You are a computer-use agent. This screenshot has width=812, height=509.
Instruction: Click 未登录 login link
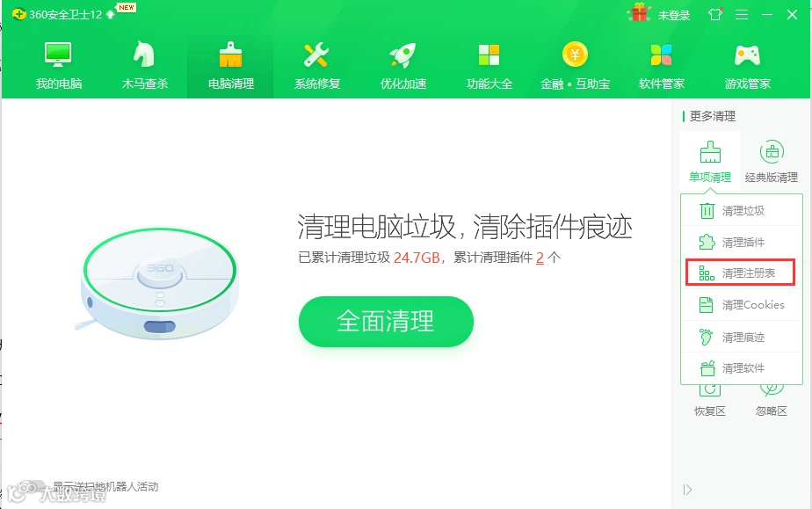(674, 16)
